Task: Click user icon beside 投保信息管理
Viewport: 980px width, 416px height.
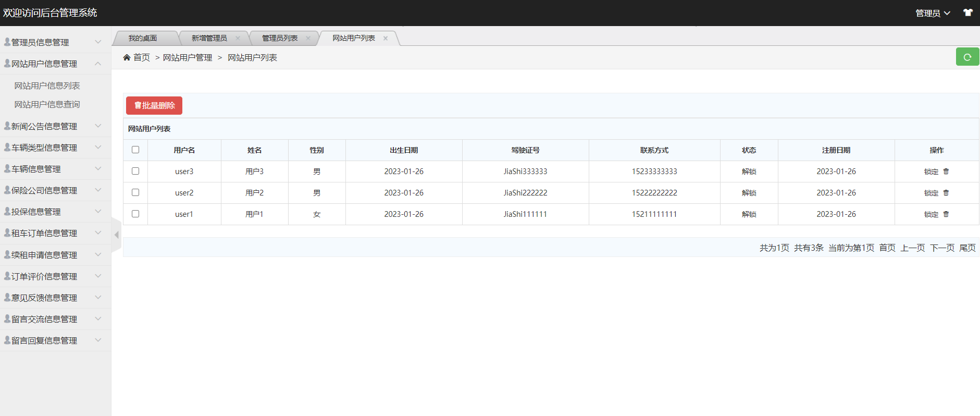Action: pyautogui.click(x=7, y=211)
